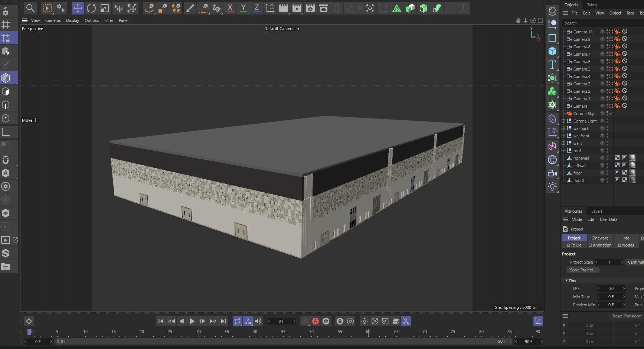The width and height of the screenshot is (644, 349).
Task: Expand the roof object
Action: coord(563,151)
